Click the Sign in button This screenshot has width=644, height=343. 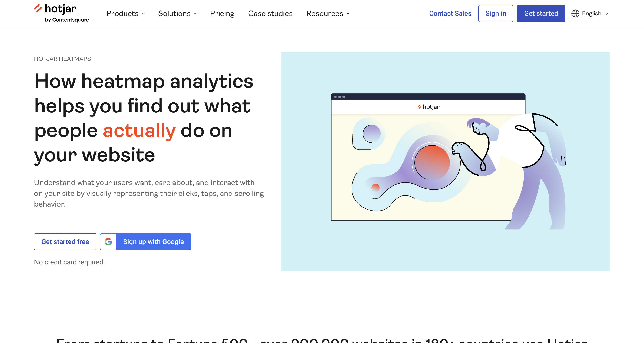pyautogui.click(x=495, y=13)
